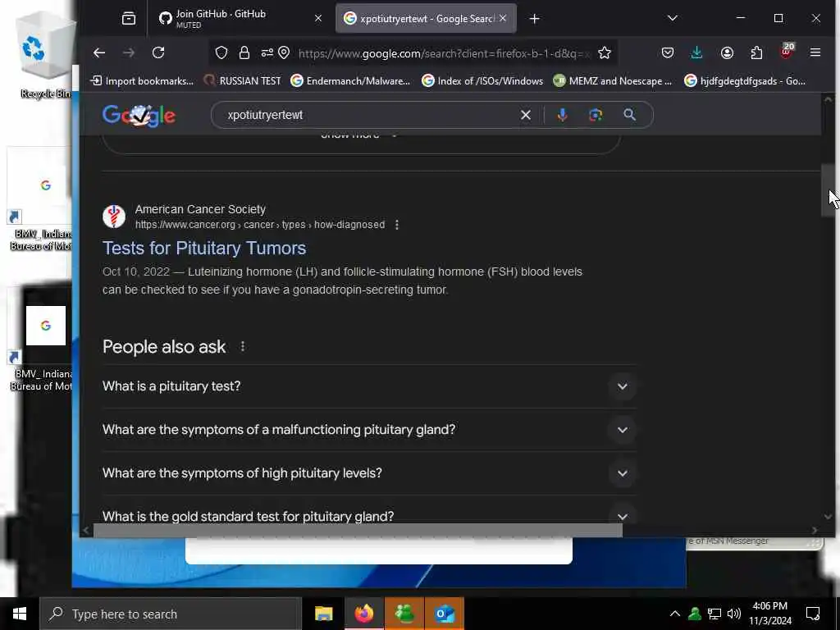The height and width of the screenshot is (630, 840).
Task: Open Windows Start menu
Action: [20, 614]
